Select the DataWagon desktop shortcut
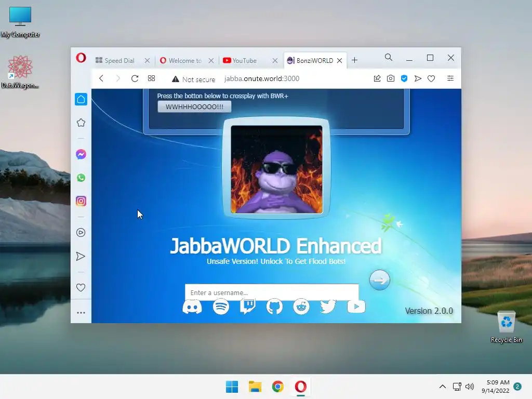The image size is (532, 399). [x=20, y=72]
